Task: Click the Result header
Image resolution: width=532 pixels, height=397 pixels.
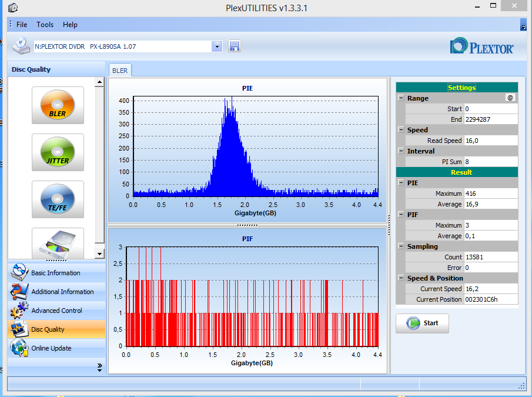Action: (x=457, y=172)
